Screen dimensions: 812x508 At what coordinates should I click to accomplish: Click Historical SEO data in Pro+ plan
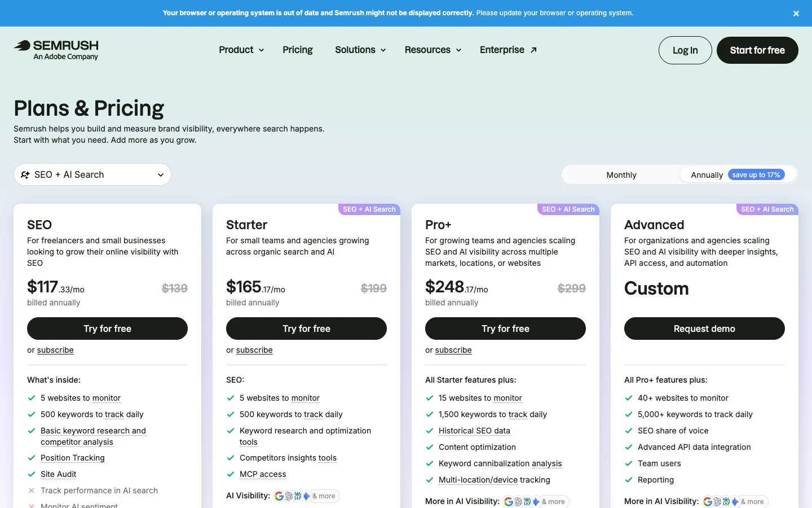(474, 431)
